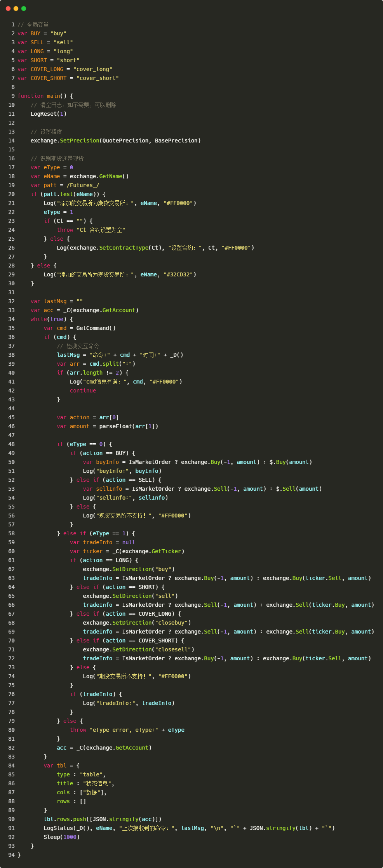Click LogReset(1) call on line 11
This screenshot has width=383, height=868.
49,114
